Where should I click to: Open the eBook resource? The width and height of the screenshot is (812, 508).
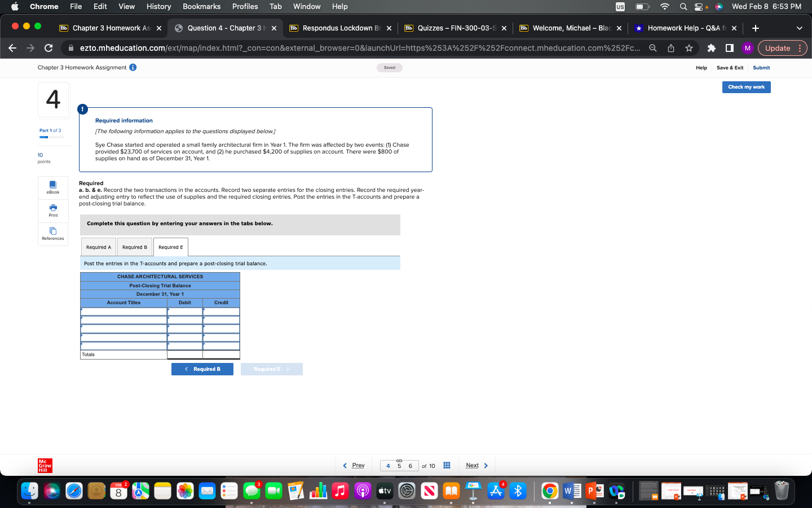(52, 187)
